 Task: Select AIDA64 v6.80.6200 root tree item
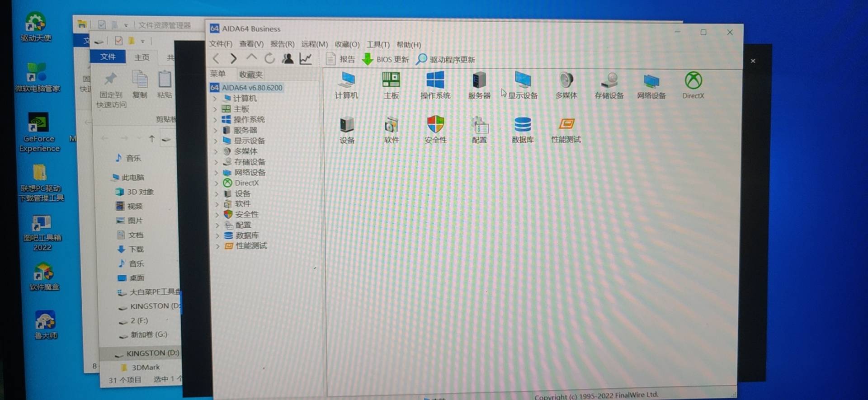252,88
